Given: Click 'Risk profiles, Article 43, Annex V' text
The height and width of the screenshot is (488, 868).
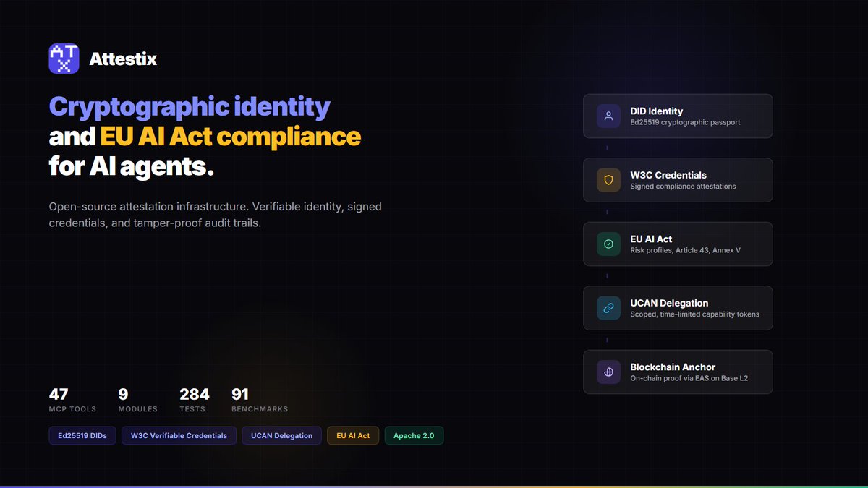Looking at the screenshot, I should tap(685, 250).
